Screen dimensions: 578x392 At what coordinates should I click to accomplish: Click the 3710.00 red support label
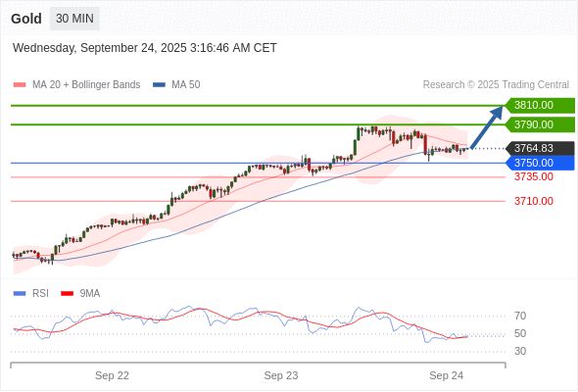click(x=534, y=201)
